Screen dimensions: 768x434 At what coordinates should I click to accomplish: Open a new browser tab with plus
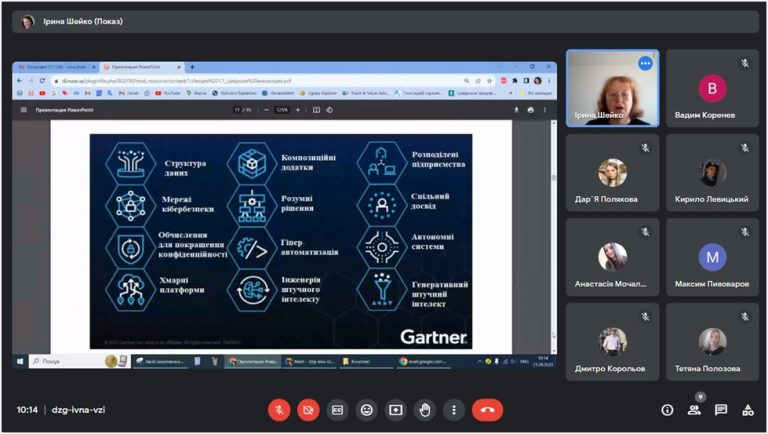coord(192,67)
